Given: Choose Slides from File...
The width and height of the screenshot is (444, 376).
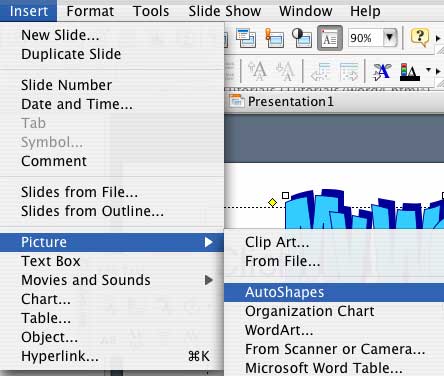Looking at the screenshot, I should point(112,192).
